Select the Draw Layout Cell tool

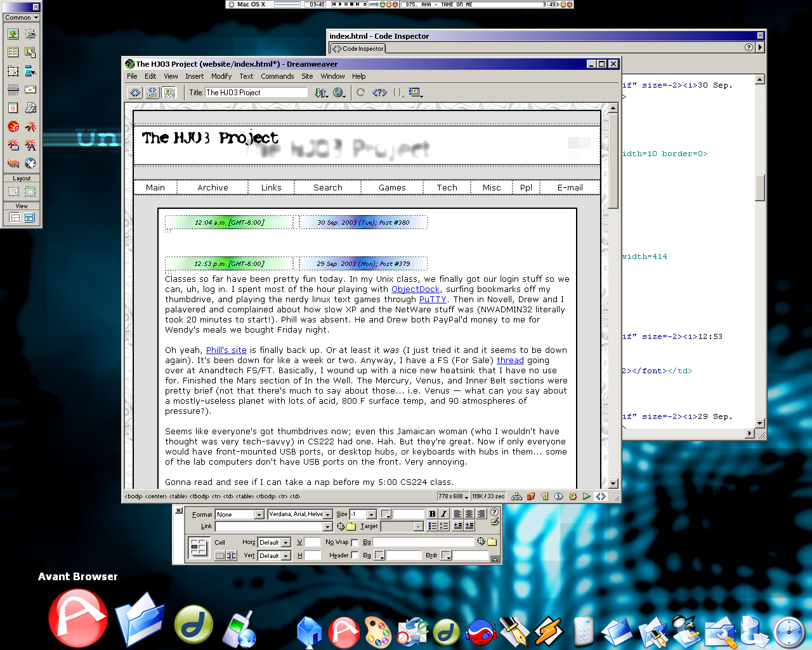point(13,191)
